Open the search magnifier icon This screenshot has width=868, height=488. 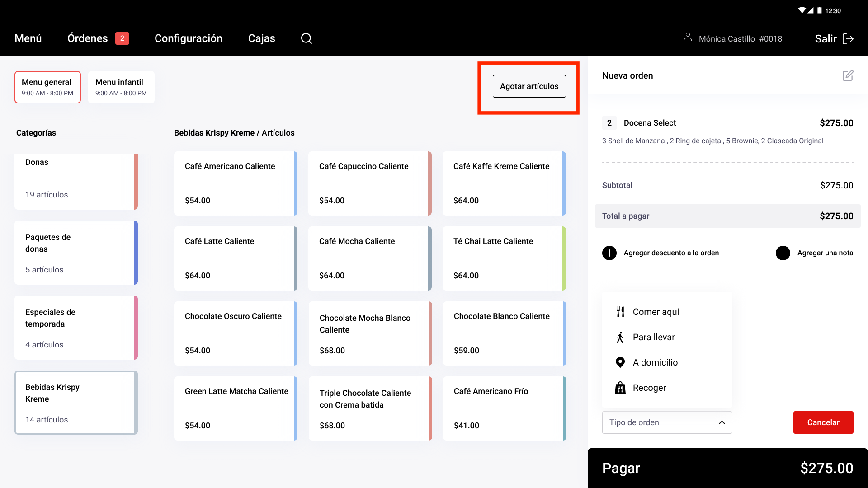307,38
